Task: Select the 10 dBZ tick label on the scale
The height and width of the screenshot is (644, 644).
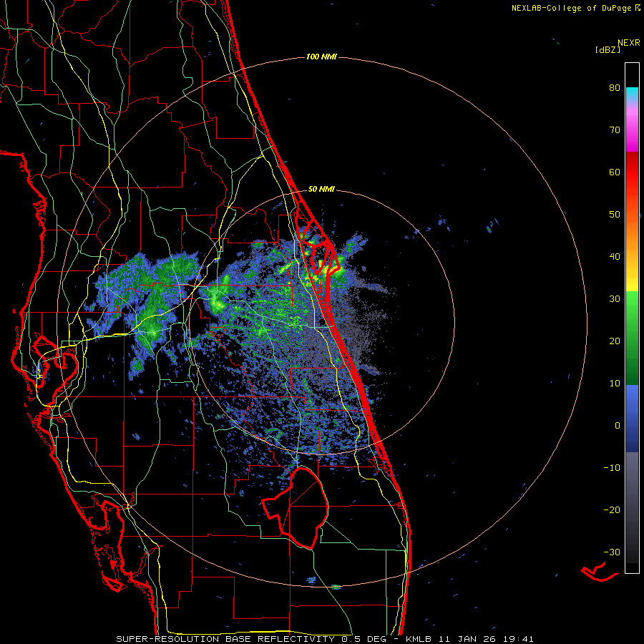Action: point(615,384)
